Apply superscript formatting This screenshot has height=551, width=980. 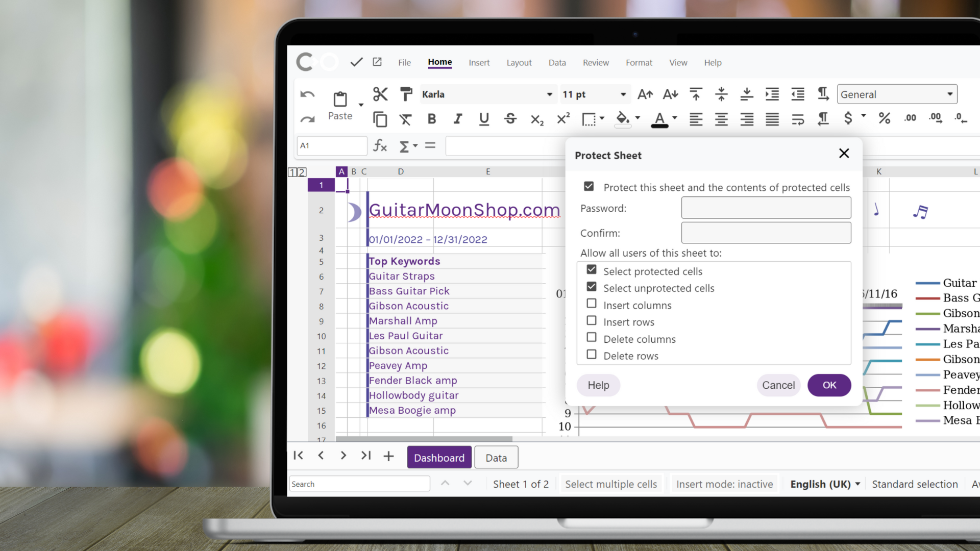click(x=562, y=119)
